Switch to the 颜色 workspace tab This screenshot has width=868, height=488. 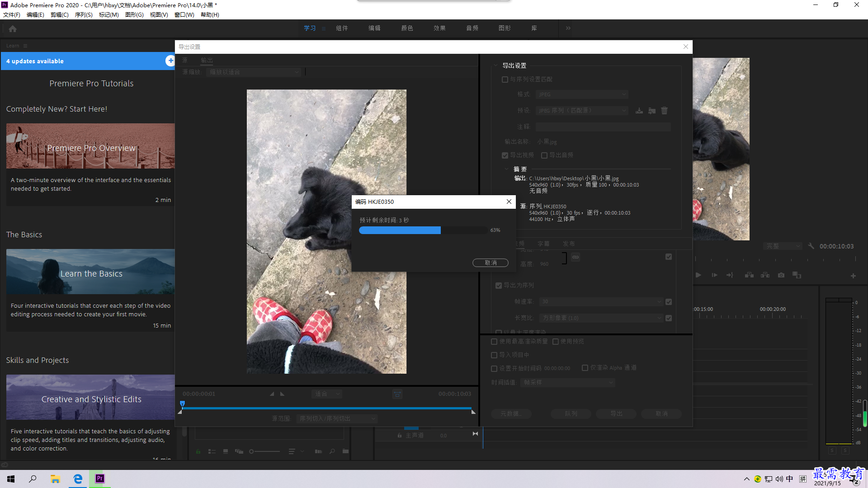(407, 28)
